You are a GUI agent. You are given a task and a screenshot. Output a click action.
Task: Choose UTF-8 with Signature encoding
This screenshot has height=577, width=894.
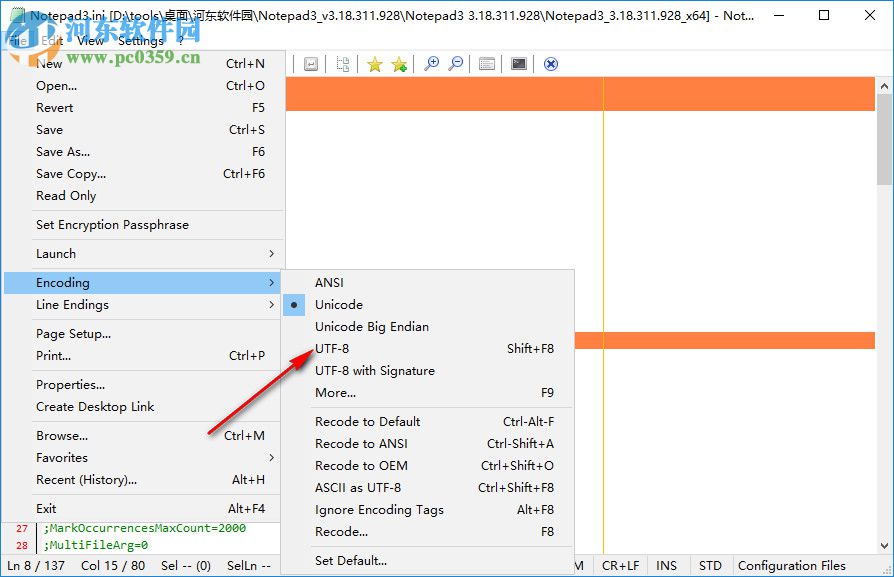click(x=428, y=371)
